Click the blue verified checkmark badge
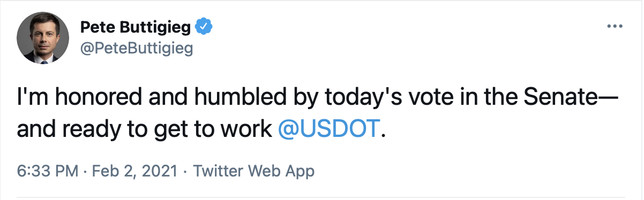This screenshot has height=200, width=644. pos(204,26)
